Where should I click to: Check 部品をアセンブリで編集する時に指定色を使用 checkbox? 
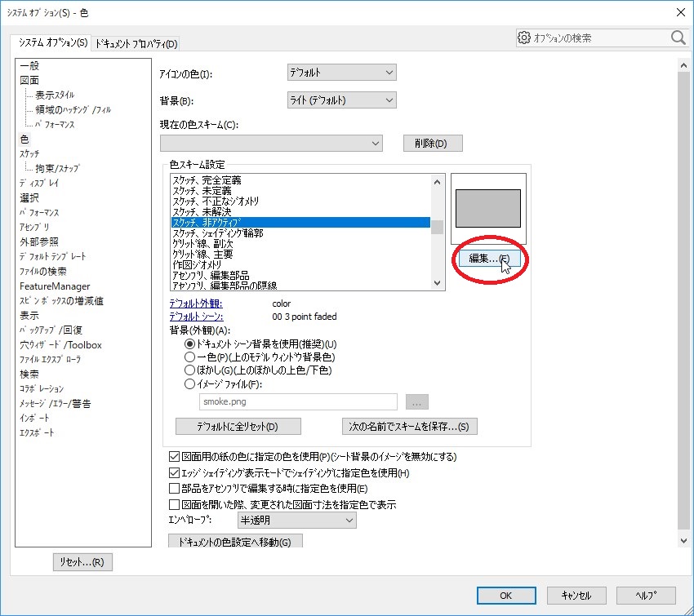click(174, 489)
